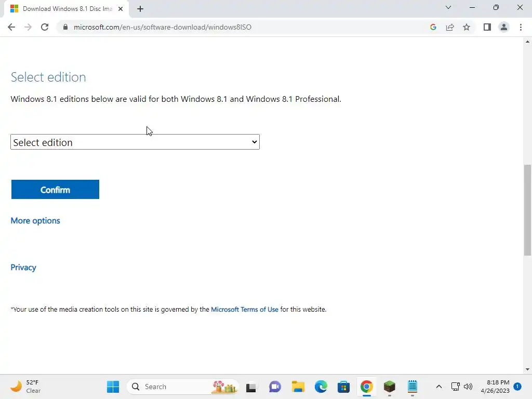This screenshot has height=399, width=532.
Task: Open a new browser tab
Action: coord(140,9)
